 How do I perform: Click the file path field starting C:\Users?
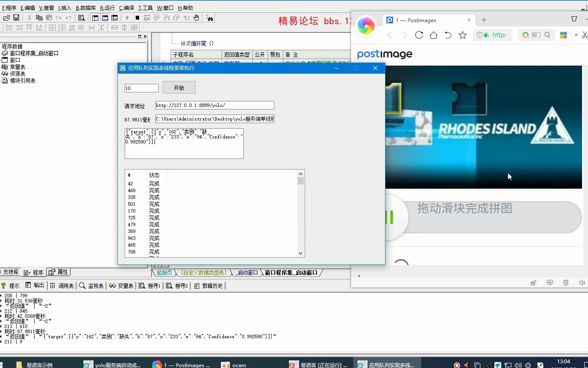[x=215, y=119]
